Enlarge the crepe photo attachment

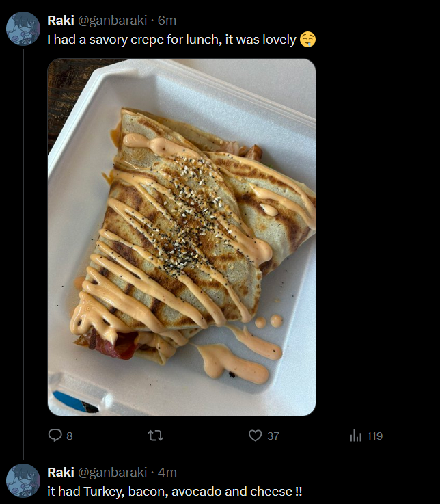(x=182, y=237)
